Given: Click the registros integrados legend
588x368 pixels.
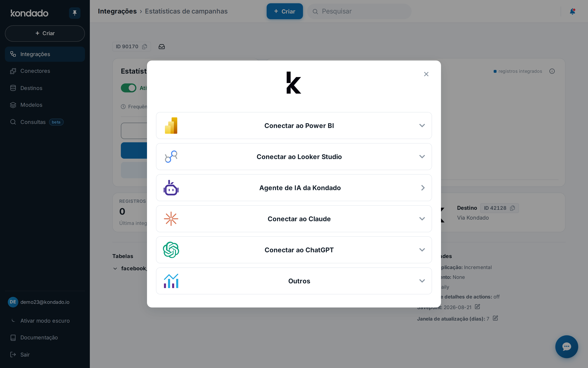Looking at the screenshot, I should [518, 71].
